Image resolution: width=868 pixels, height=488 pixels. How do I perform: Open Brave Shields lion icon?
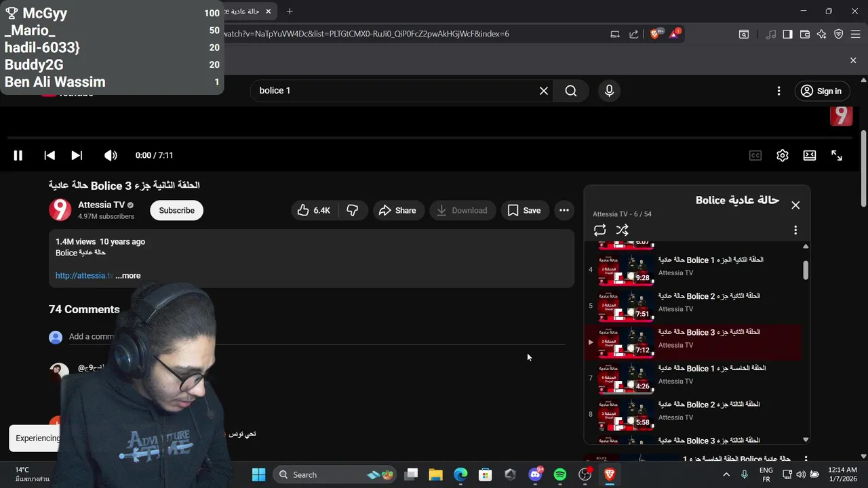click(x=656, y=34)
